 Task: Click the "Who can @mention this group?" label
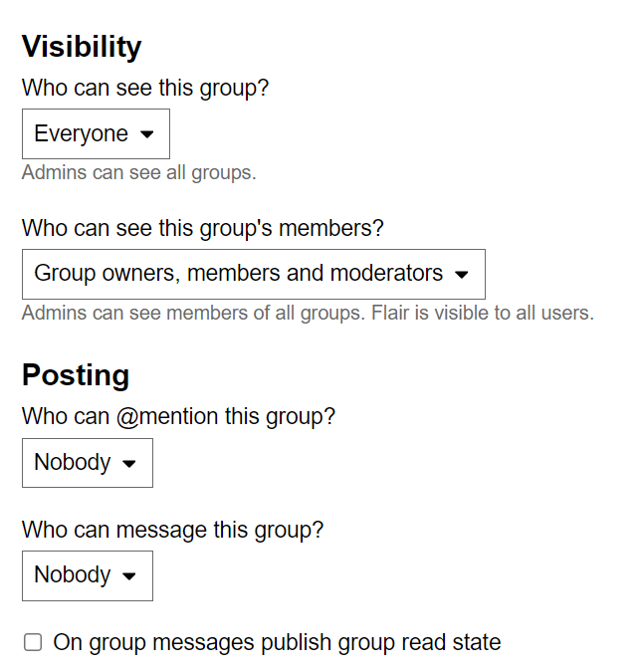(x=178, y=416)
